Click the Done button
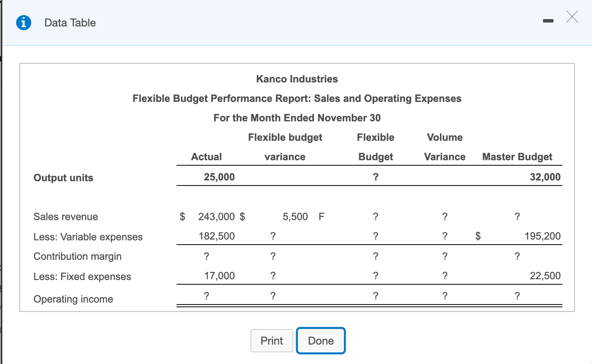 pyautogui.click(x=321, y=341)
